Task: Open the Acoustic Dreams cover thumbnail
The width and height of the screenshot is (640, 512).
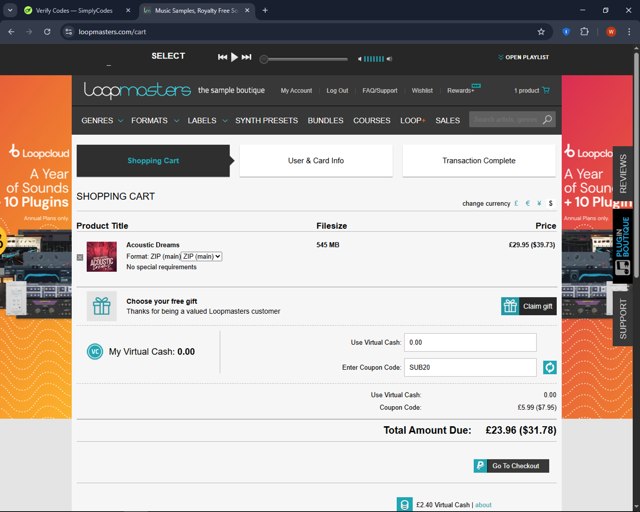Action: (102, 256)
